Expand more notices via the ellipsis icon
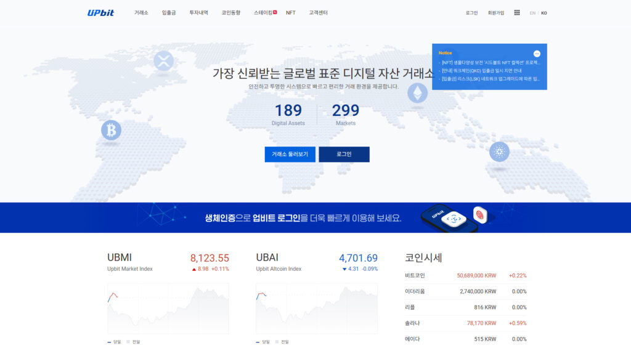This screenshot has height=364, width=631. [x=537, y=54]
